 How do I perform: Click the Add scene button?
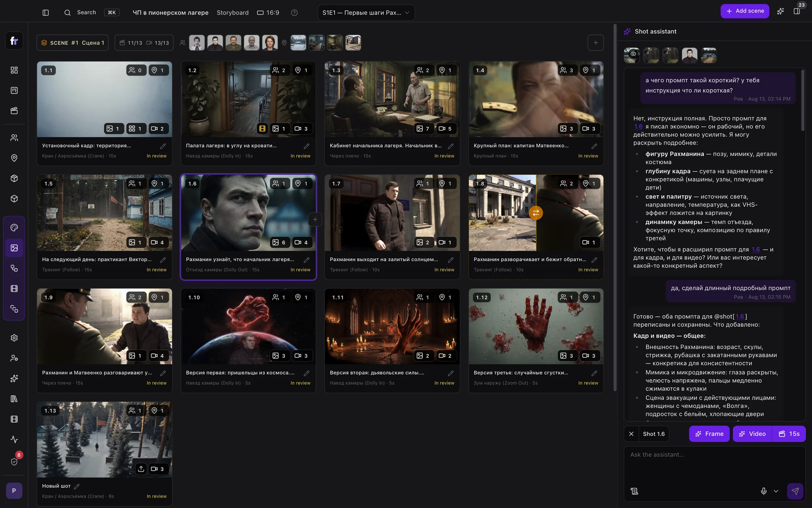745,11
